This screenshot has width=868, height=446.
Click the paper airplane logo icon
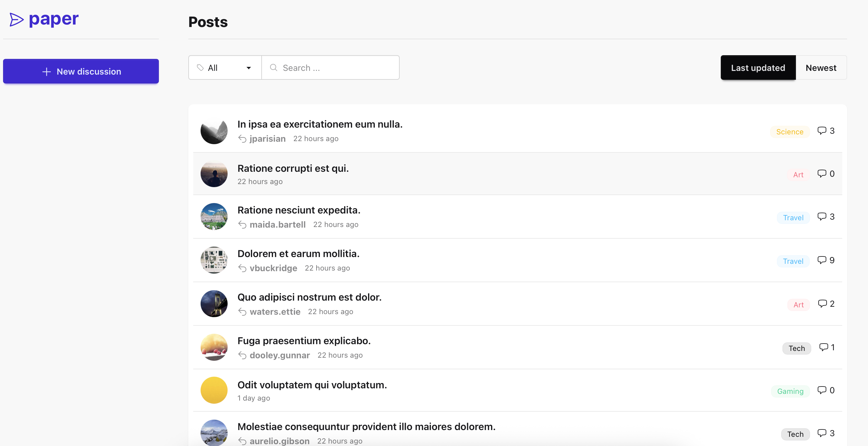point(16,20)
